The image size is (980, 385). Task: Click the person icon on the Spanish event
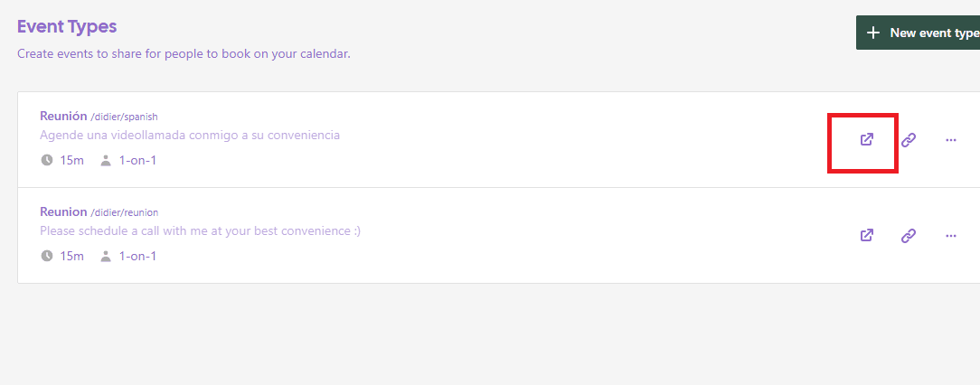tap(106, 161)
